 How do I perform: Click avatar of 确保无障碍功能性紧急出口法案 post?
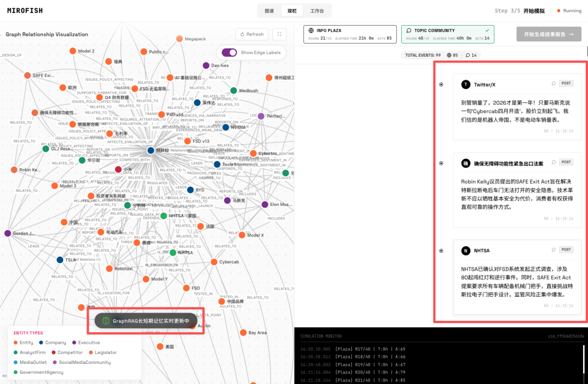[x=465, y=163]
